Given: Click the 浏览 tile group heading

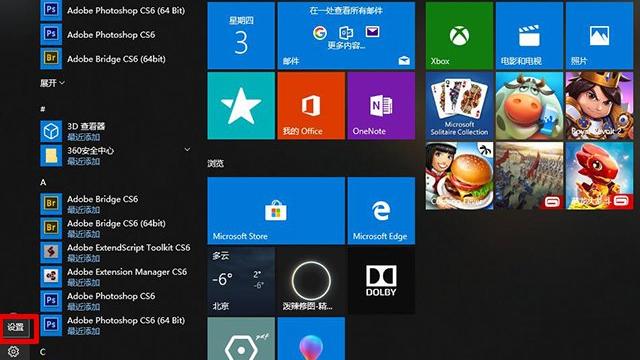Looking at the screenshot, I should [215, 163].
